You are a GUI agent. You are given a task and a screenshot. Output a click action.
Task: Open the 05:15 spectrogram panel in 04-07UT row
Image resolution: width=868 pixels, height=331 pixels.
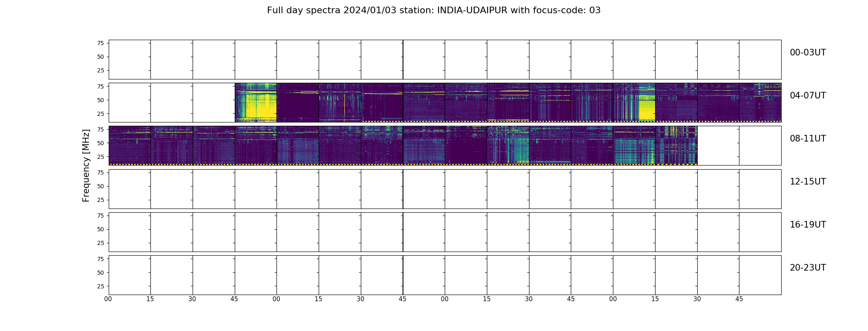pos(340,103)
